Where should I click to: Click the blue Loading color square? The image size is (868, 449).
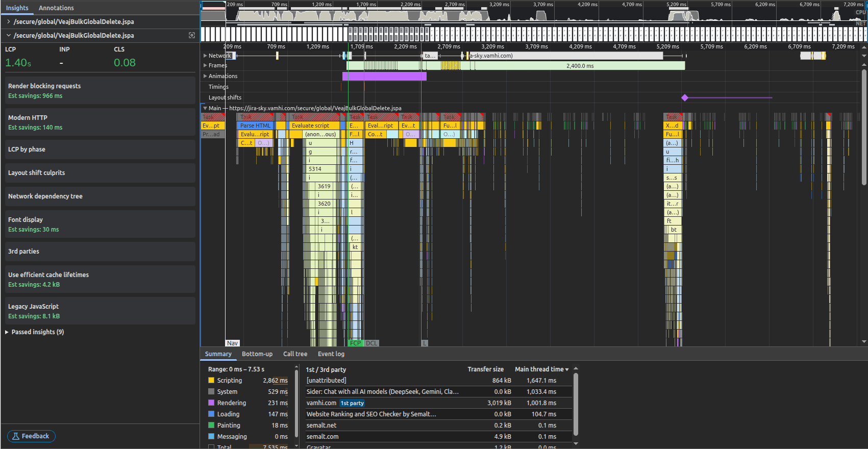(x=211, y=414)
